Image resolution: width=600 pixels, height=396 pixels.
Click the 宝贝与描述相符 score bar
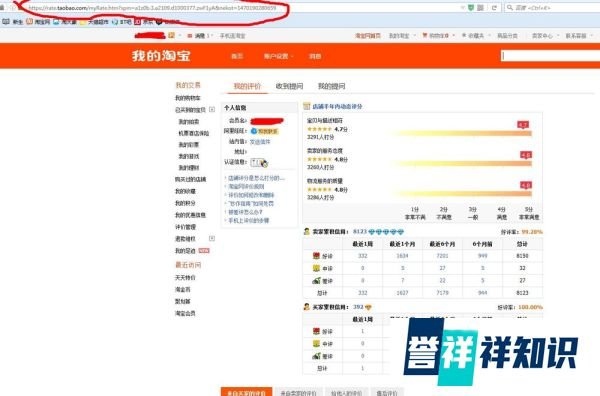pyautogui.click(x=461, y=133)
